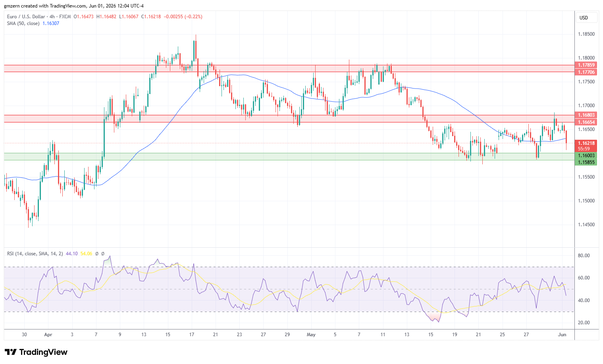Screen dimensions: 603x364
Task: Click the Jun label on time axis
Action: [x=562, y=335]
